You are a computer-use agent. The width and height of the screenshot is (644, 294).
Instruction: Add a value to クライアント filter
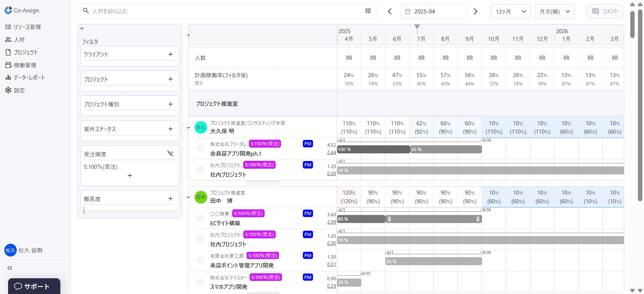pyautogui.click(x=170, y=54)
